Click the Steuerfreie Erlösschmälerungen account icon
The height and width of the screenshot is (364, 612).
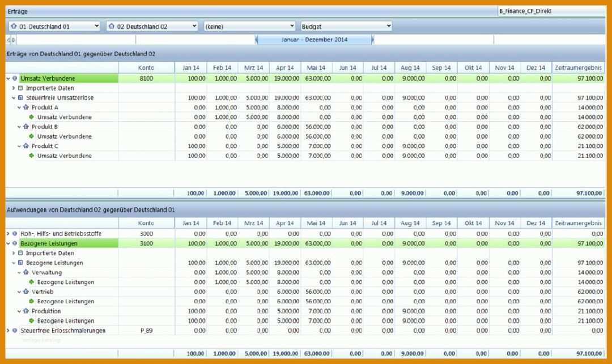15,331
